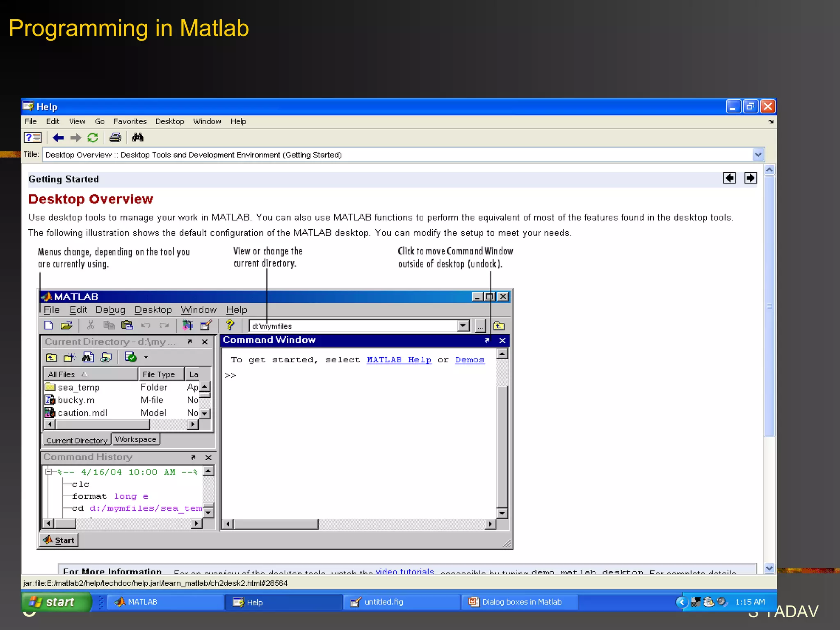Click the Windows start button
The height and width of the screenshot is (630, 840).
pos(56,602)
